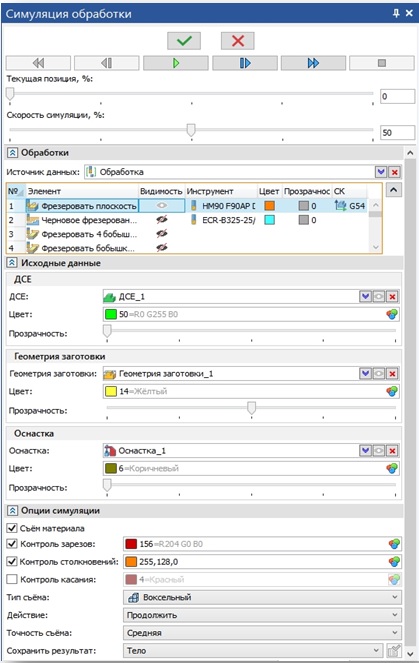Step forward one simulation frame
This screenshot has width=419, height=663.
pos(245,63)
